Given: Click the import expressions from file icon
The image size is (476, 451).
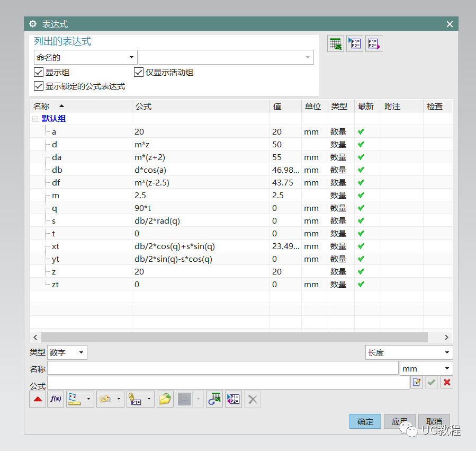Looking at the screenshot, I should point(354,43).
